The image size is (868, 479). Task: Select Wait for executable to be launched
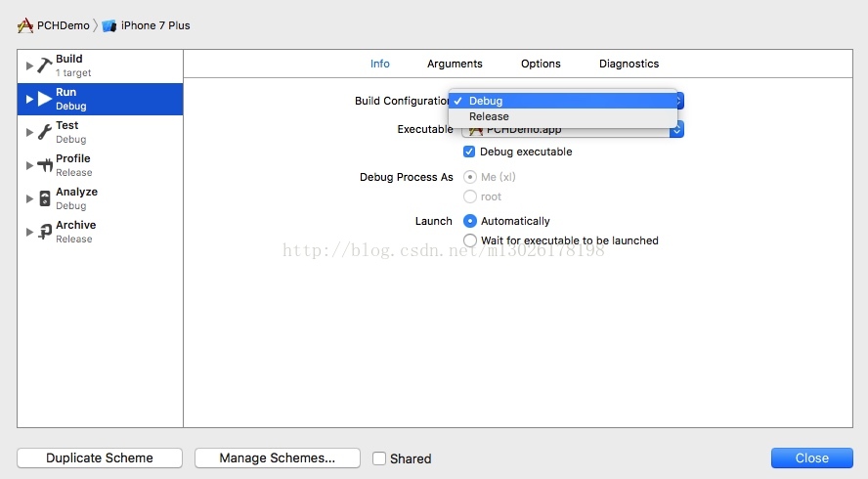tap(470, 240)
